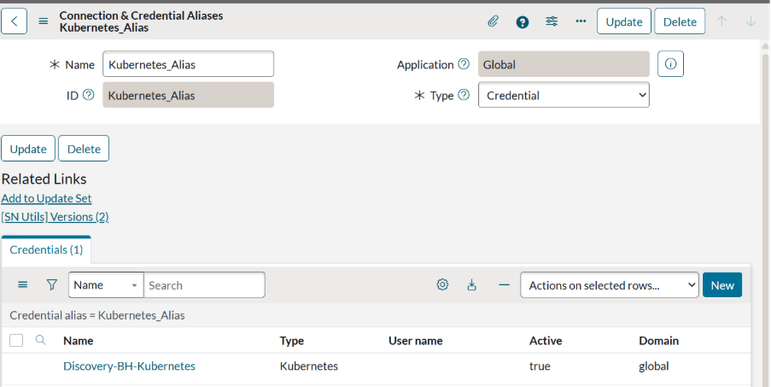Tick the select-all rows checkbox

click(x=16, y=340)
